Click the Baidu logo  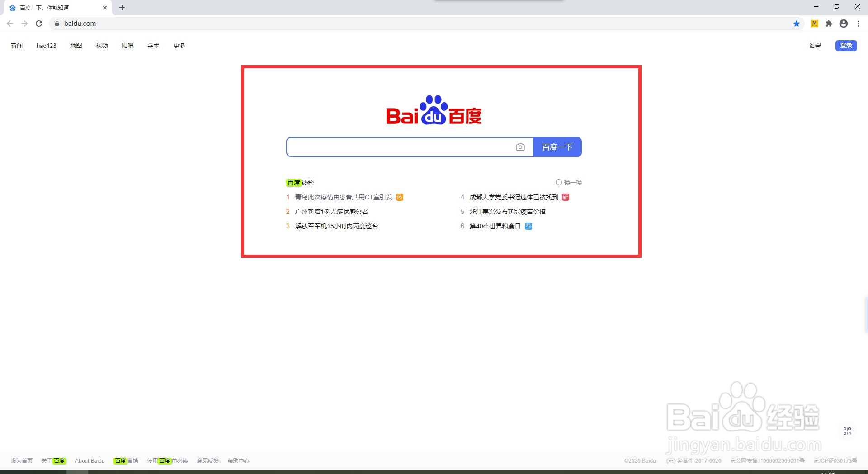434,110
